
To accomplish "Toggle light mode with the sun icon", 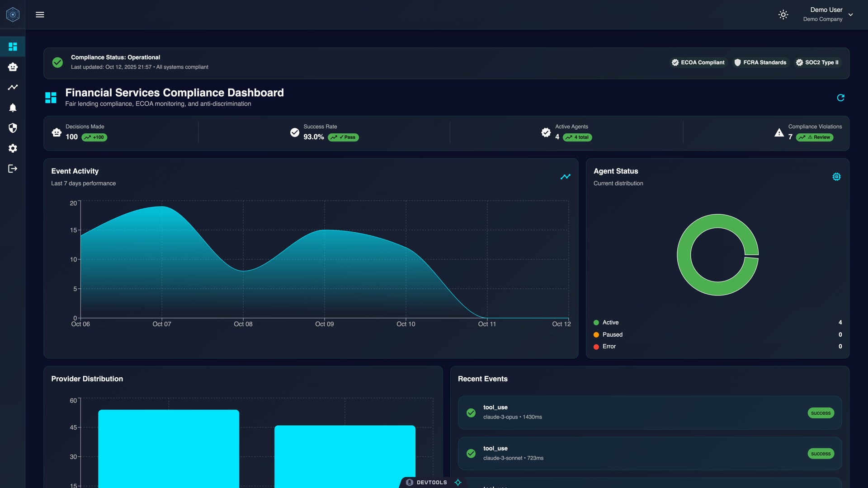I will 783,14.
